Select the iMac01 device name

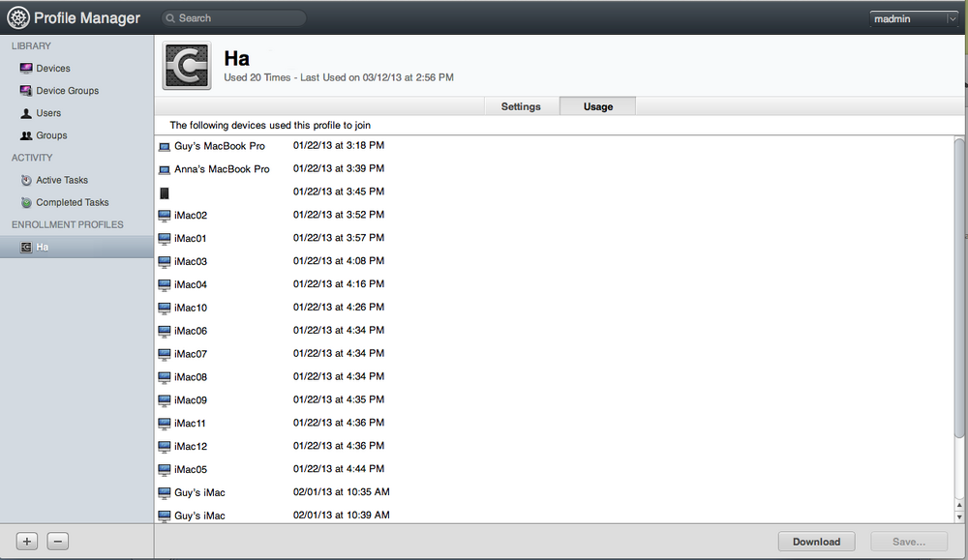(190, 238)
